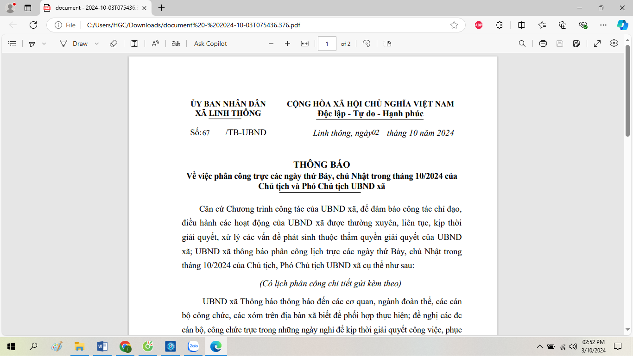633x364 pixels.
Task: Open Microsoft Word from taskbar
Action: (102, 346)
